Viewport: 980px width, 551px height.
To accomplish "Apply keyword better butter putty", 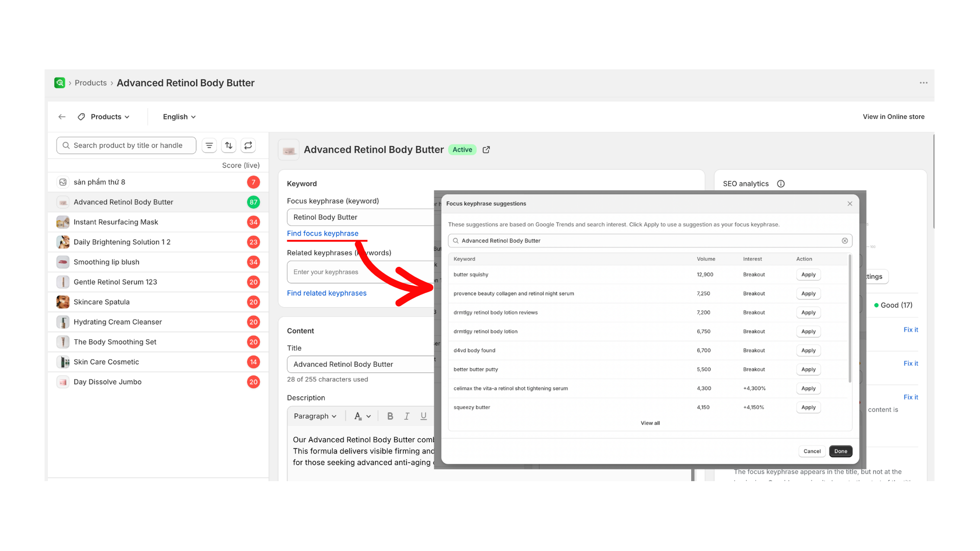I will tap(808, 369).
